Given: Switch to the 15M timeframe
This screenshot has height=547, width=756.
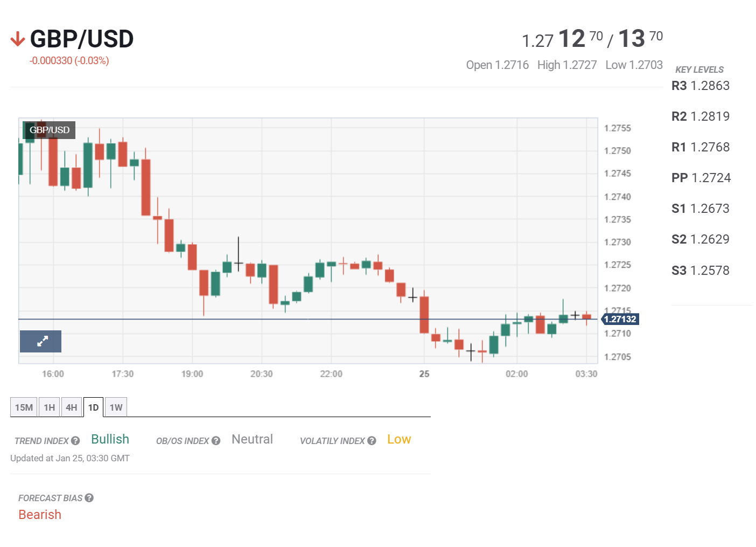Looking at the screenshot, I should point(23,407).
